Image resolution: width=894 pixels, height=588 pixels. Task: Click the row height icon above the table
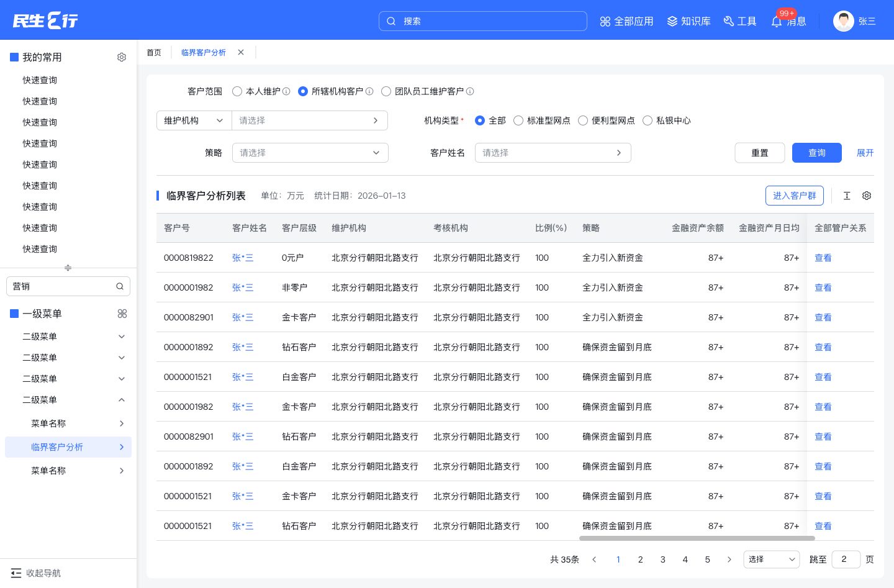[x=847, y=196]
